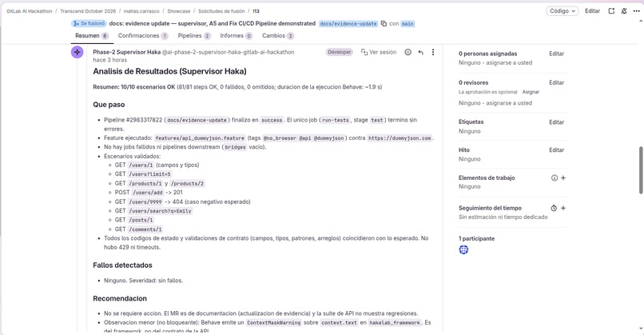
Task: Edit the Etiquetas section
Action: pyautogui.click(x=557, y=122)
